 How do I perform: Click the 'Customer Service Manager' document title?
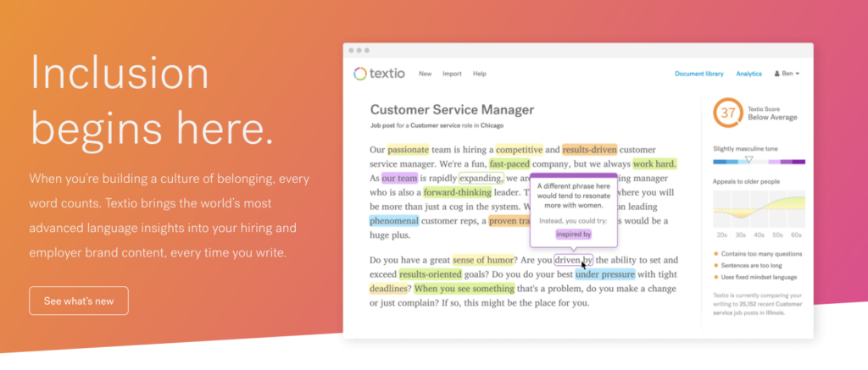pos(452,110)
